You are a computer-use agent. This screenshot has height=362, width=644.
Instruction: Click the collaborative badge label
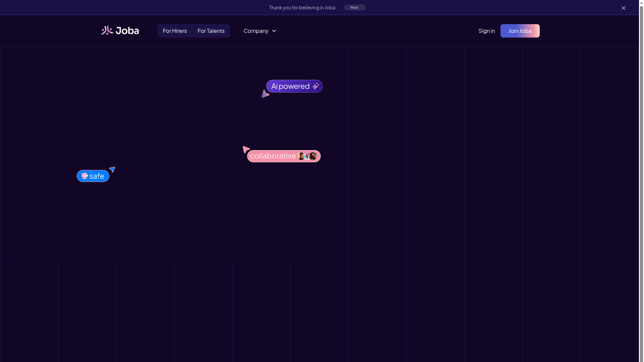point(273,156)
